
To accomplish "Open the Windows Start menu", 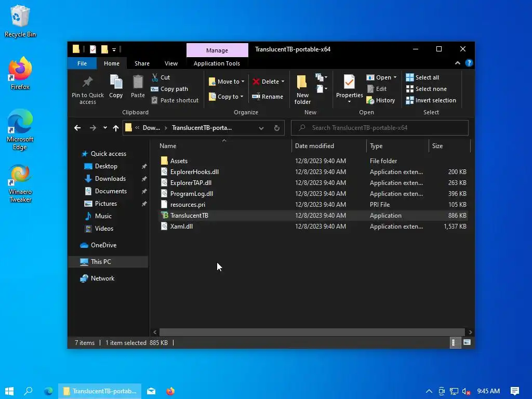I will click(9, 391).
